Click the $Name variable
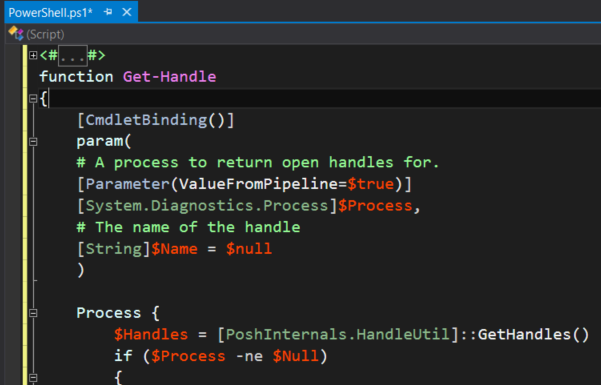This screenshot has height=385, width=601. coord(174,249)
